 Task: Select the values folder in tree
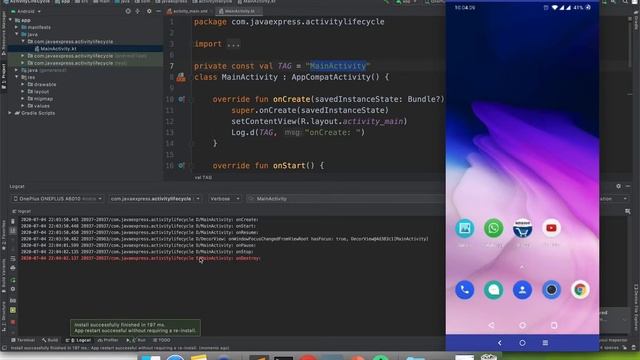(39, 106)
